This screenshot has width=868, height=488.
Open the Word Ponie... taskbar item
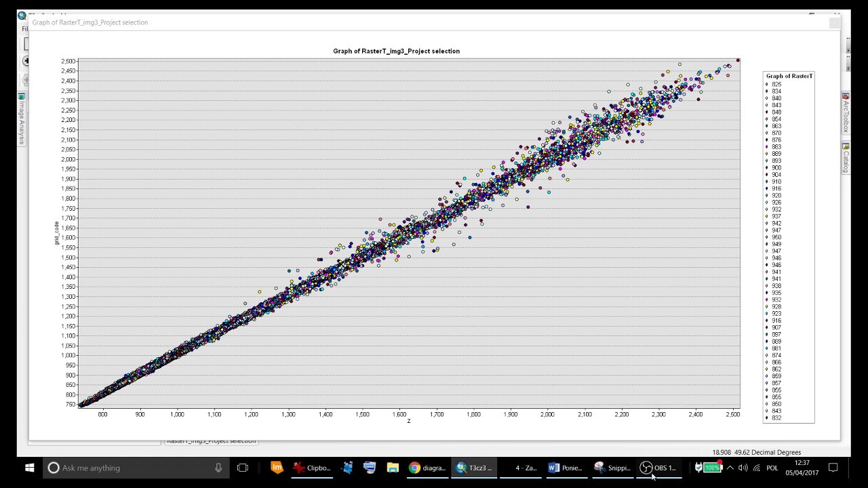(566, 468)
